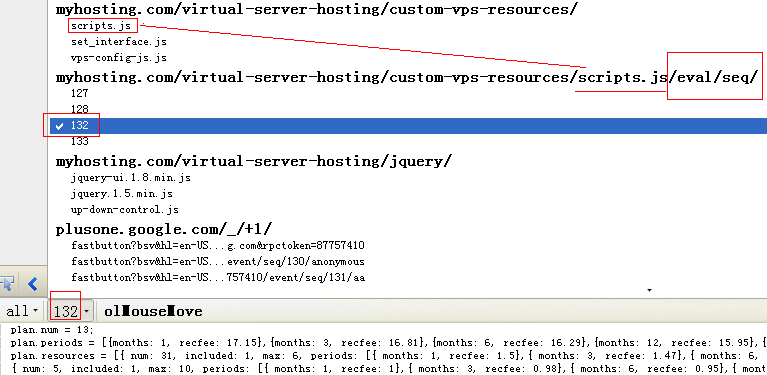Image resolution: width=767 pixels, height=375 pixels.
Task: Choose eval script 133
Action: tap(80, 141)
